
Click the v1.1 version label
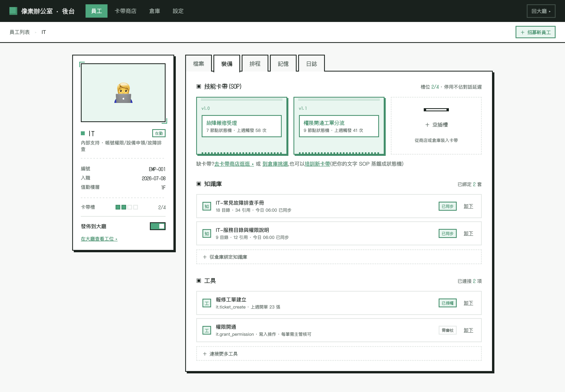coord(303,108)
